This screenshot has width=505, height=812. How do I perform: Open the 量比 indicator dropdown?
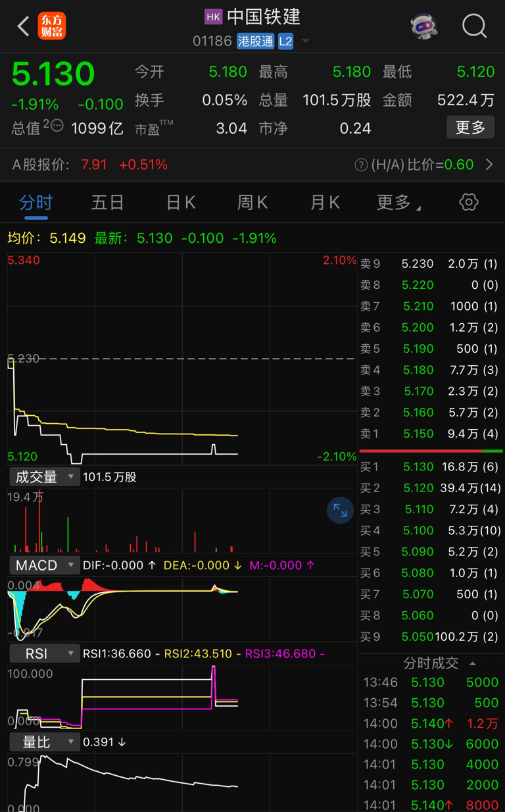(x=44, y=742)
